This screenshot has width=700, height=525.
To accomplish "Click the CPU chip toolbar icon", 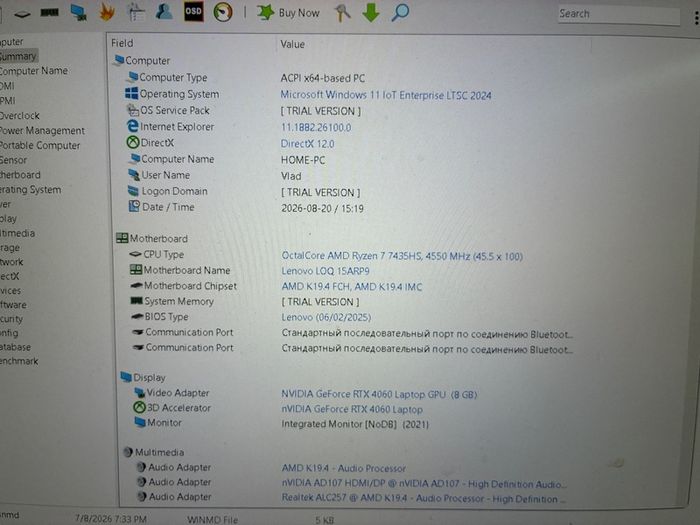I will [x=22, y=14].
